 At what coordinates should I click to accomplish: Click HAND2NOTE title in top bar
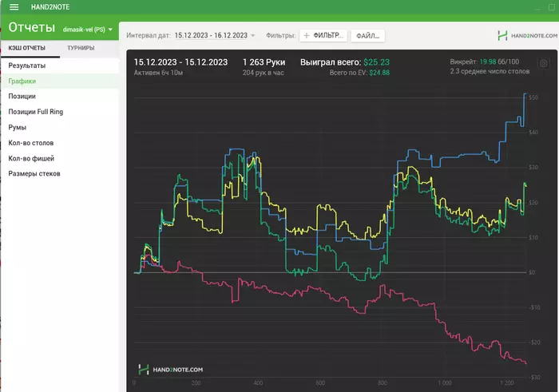50,6
